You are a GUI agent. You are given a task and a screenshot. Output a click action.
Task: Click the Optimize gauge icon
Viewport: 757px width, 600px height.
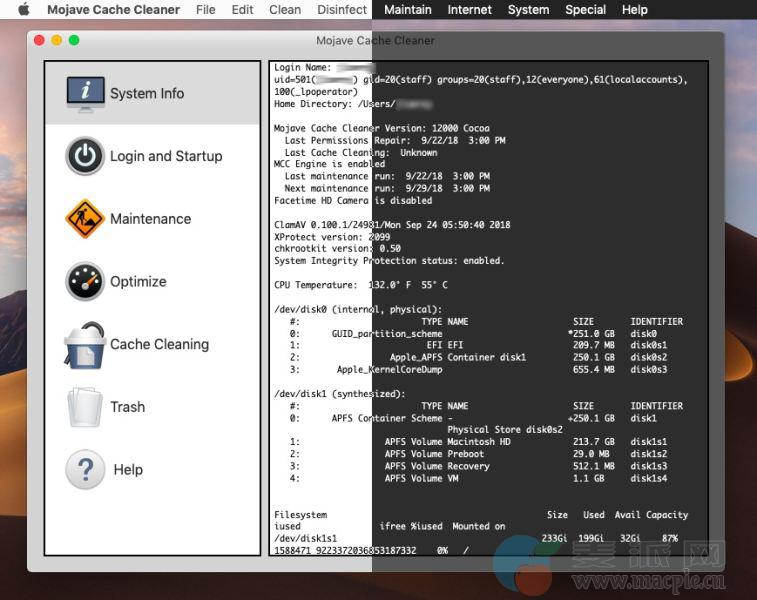pos(85,282)
